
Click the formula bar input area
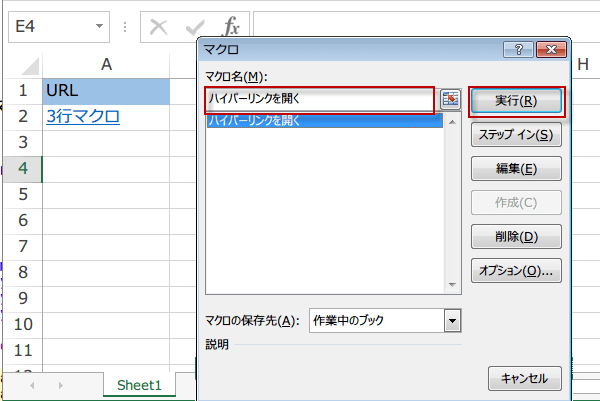(426, 24)
